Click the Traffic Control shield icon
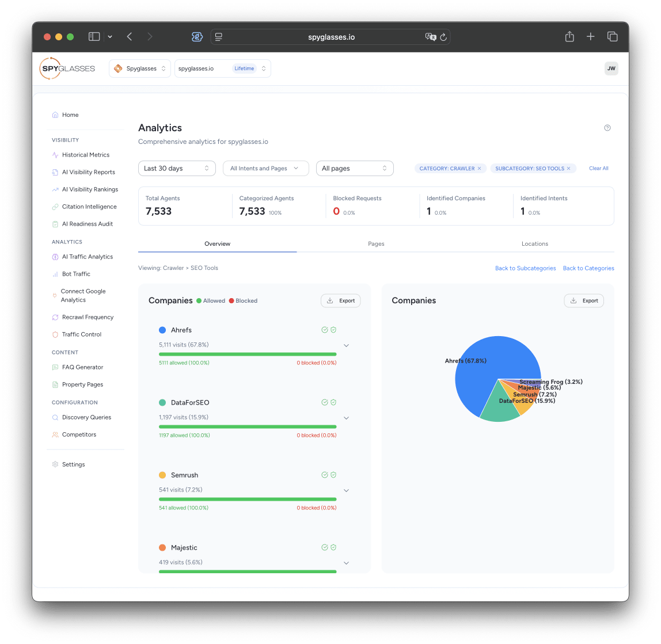This screenshot has width=661, height=644. click(x=55, y=334)
